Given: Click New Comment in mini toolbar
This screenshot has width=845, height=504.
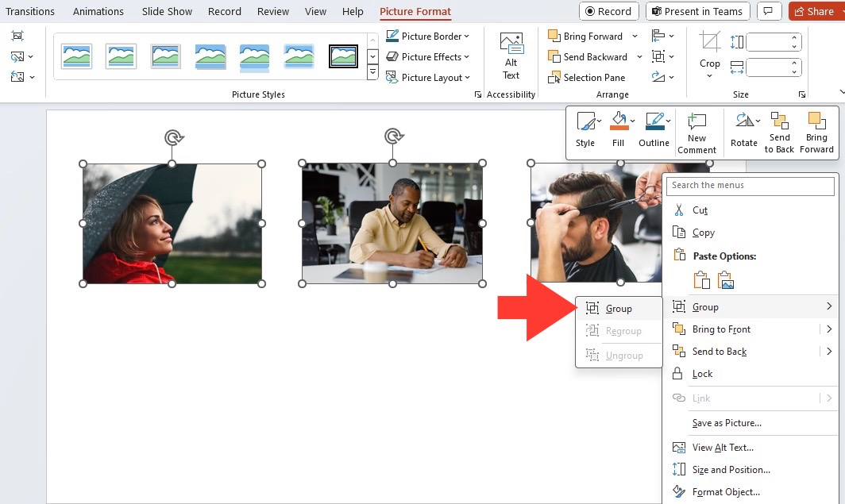Looking at the screenshot, I should coord(696,133).
